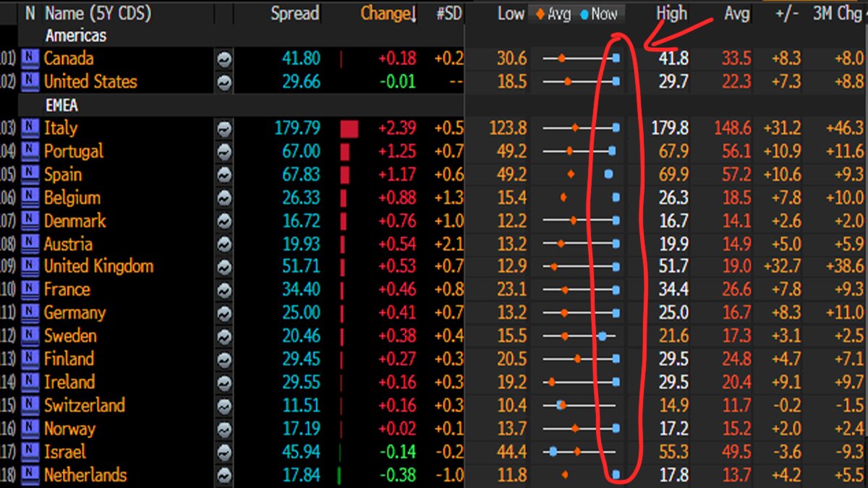Click the Israel range slider bar

pos(581,452)
